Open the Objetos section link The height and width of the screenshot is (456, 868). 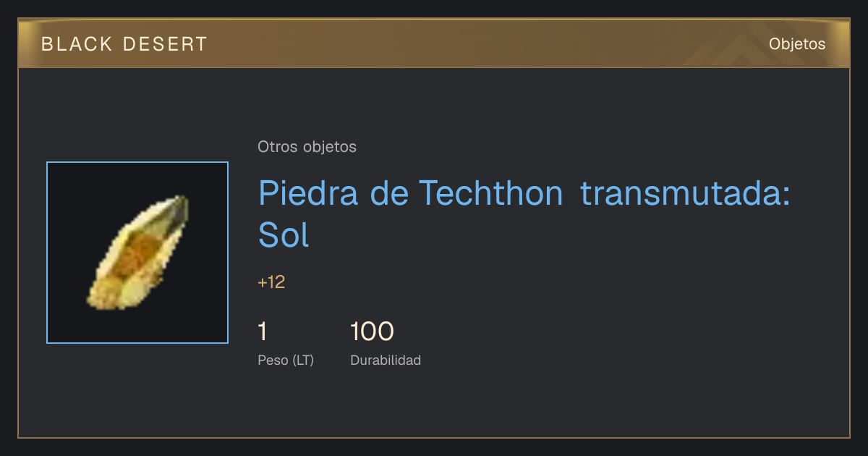click(797, 44)
